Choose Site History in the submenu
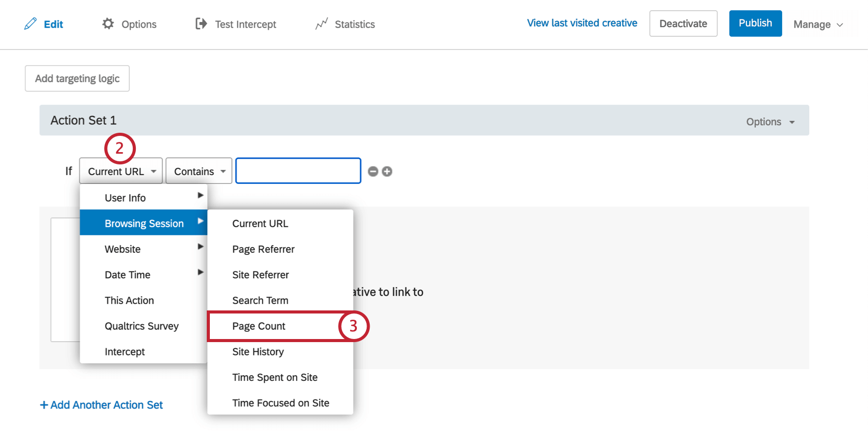The image size is (868, 434). click(x=258, y=352)
